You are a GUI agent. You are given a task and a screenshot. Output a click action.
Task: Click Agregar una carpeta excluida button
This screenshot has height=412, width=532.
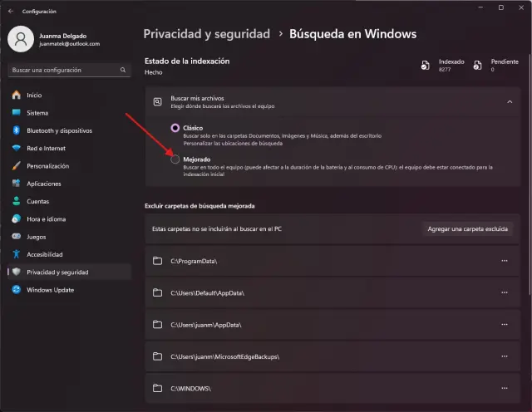point(467,228)
